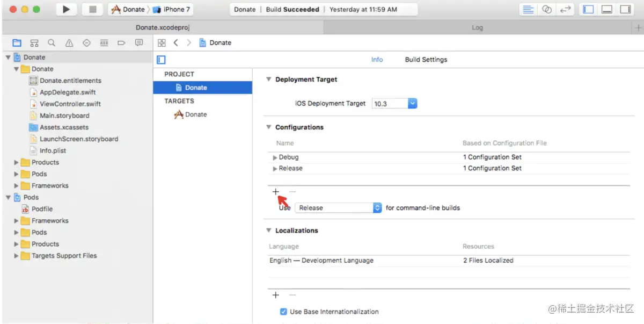Expand the Release configuration row
This screenshot has height=324, width=644.
pos(275,169)
